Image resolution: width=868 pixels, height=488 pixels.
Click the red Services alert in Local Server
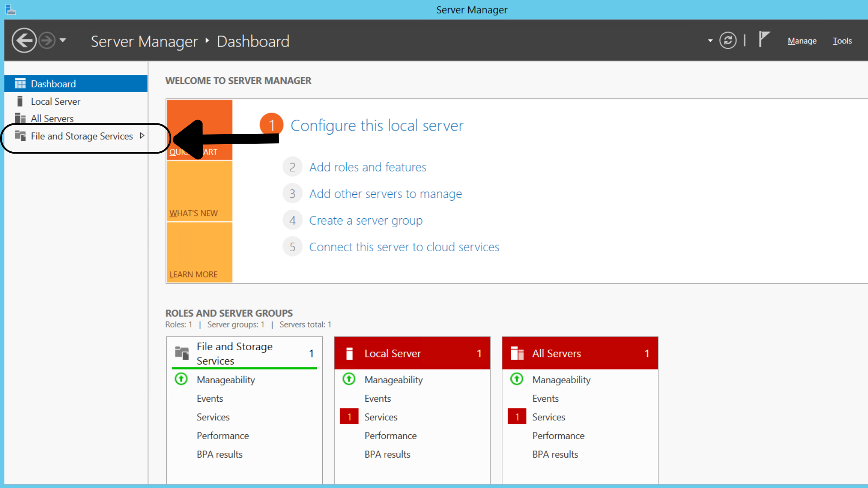349,417
